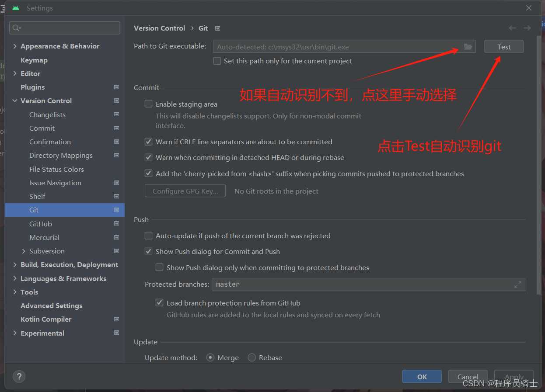Image resolution: width=545 pixels, height=392 pixels.
Task: Click the back navigation arrow in settings header
Action: pyautogui.click(x=512, y=28)
